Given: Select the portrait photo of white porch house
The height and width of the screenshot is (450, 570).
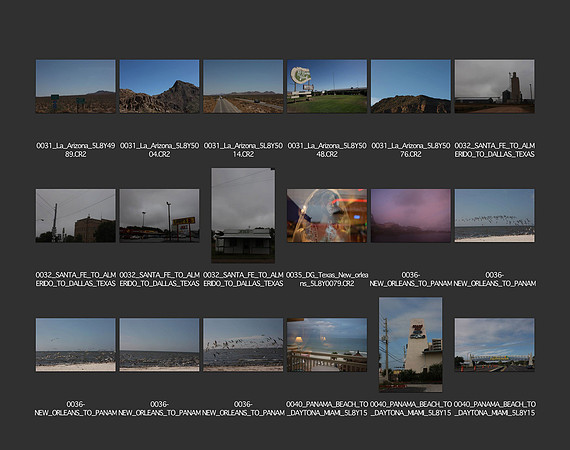Looking at the screenshot, I should pyautogui.click(x=243, y=216).
